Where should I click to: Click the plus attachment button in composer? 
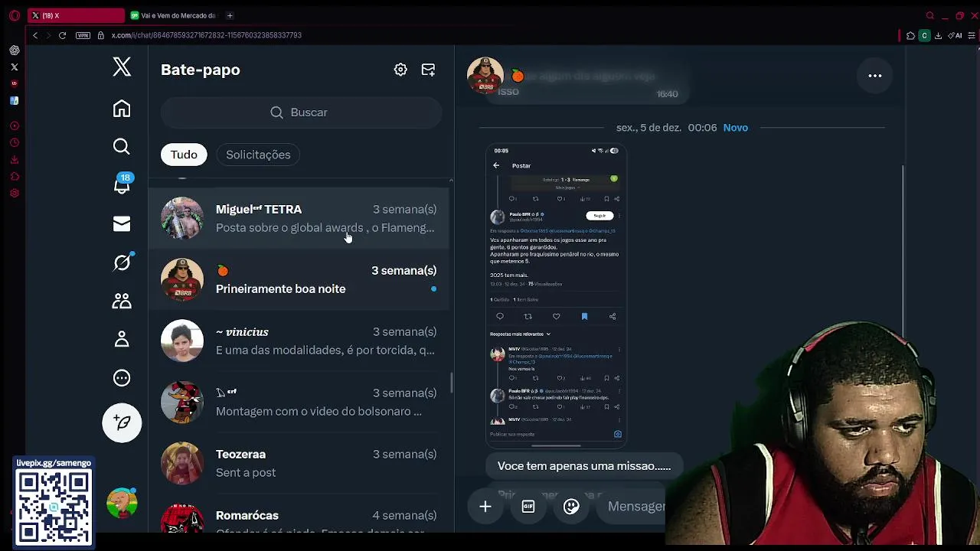pos(485,507)
